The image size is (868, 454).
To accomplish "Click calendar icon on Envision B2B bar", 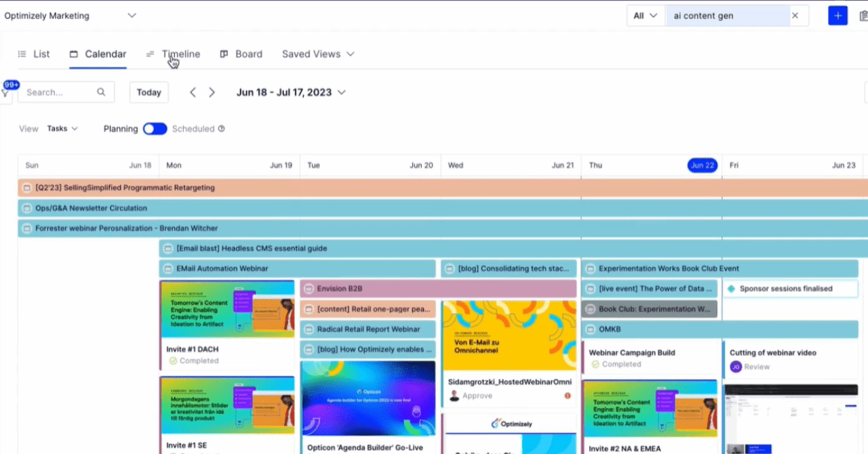I will pos(309,289).
